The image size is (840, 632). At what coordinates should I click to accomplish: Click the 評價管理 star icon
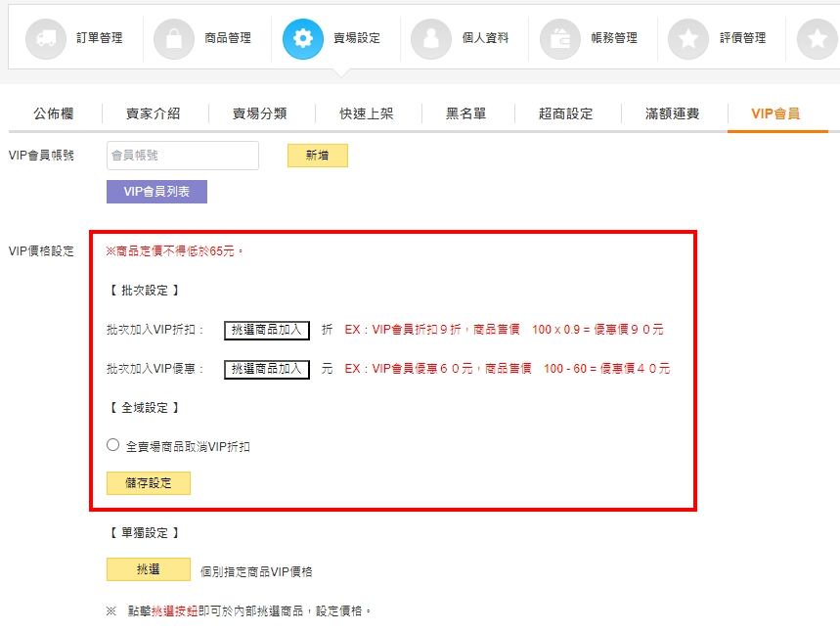coord(688,38)
